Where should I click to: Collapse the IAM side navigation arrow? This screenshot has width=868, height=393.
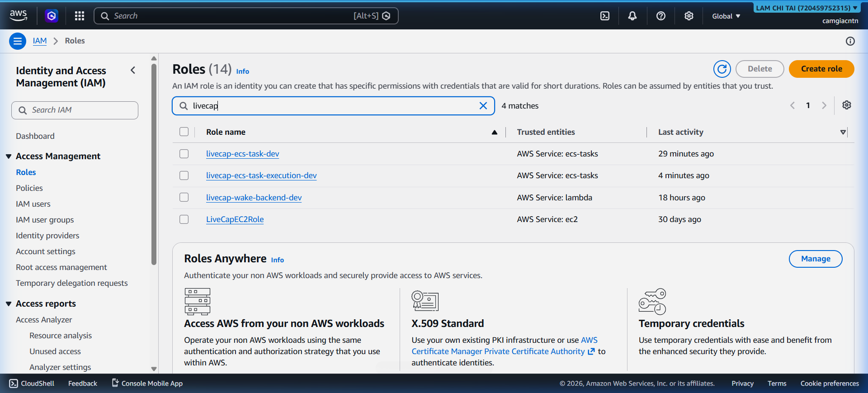point(133,70)
